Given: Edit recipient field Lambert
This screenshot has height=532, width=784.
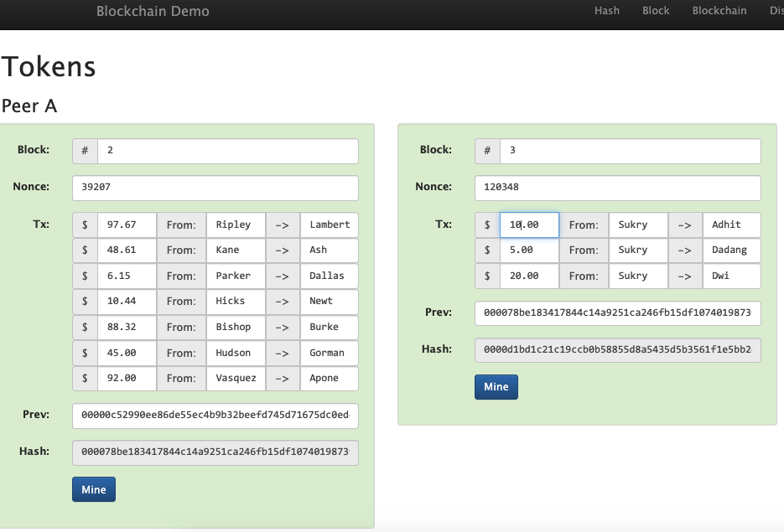Looking at the screenshot, I should 330,225.
